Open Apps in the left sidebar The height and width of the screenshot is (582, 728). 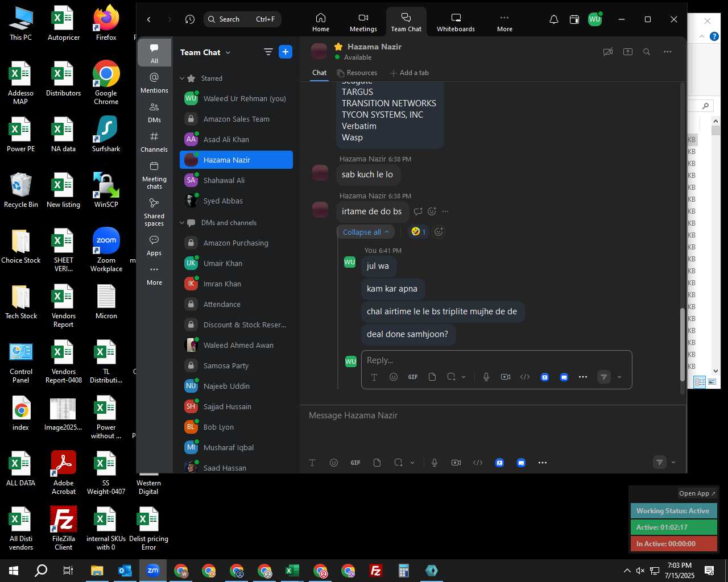click(x=154, y=246)
